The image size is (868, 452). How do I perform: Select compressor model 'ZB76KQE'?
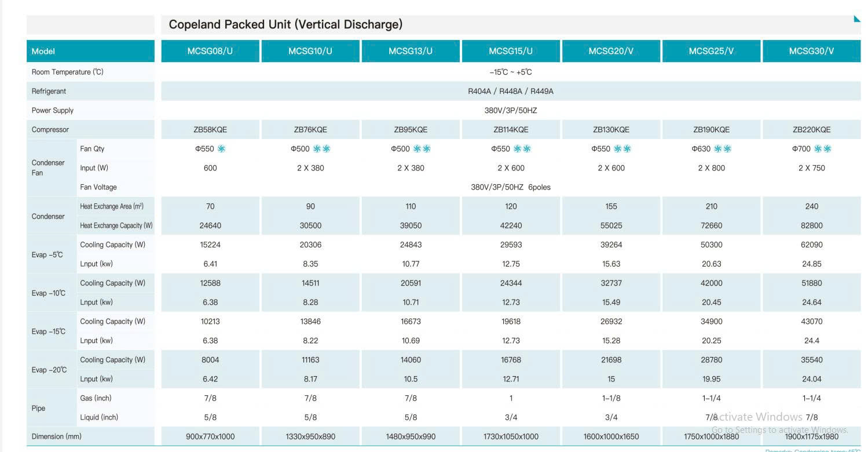[x=310, y=129]
